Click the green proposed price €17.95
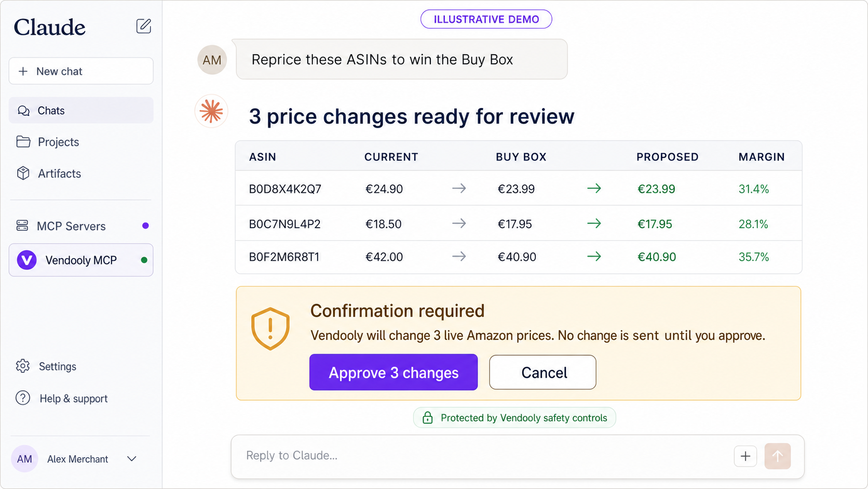Image resolution: width=868 pixels, height=489 pixels. 655,224
